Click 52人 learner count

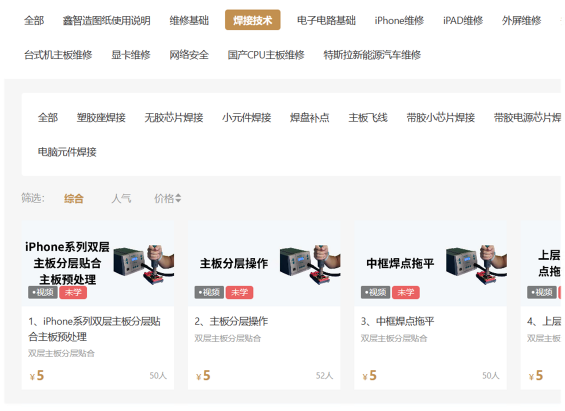(x=325, y=376)
